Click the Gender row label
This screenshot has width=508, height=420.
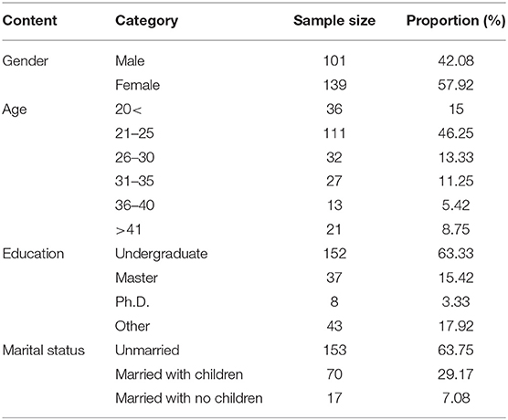pos(26,61)
